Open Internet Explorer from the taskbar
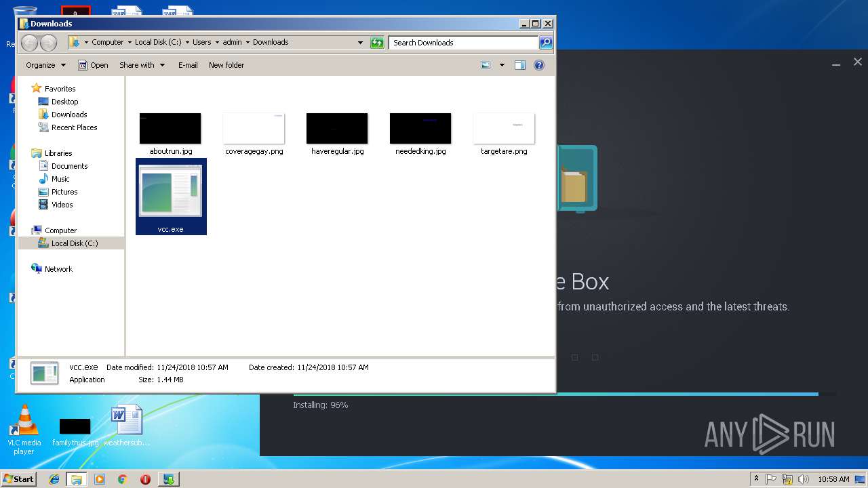Screen dimensions: 868x488 point(54,479)
